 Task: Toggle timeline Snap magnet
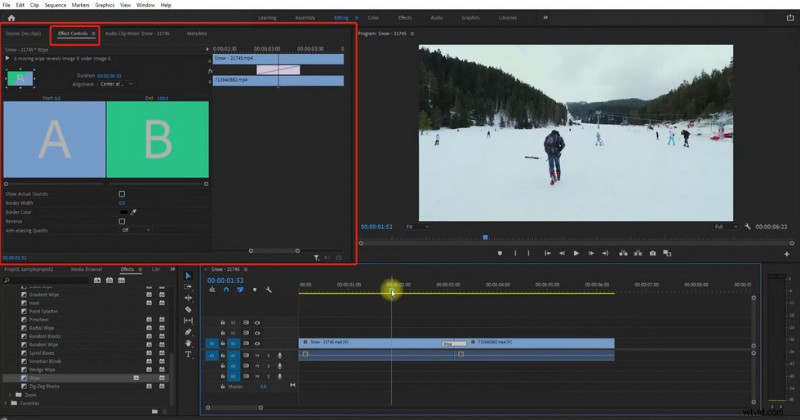tap(226, 290)
